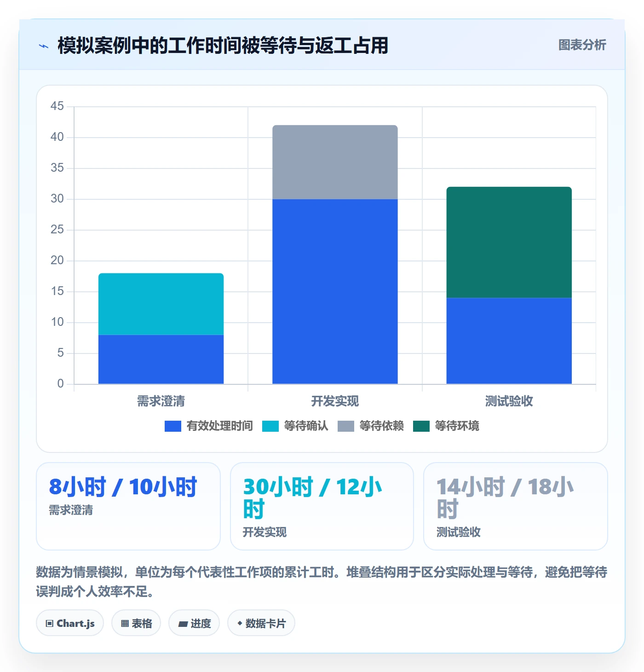644x672 pixels.
Task: Open the 30小时 / 12小时 data card
Action: point(322,506)
